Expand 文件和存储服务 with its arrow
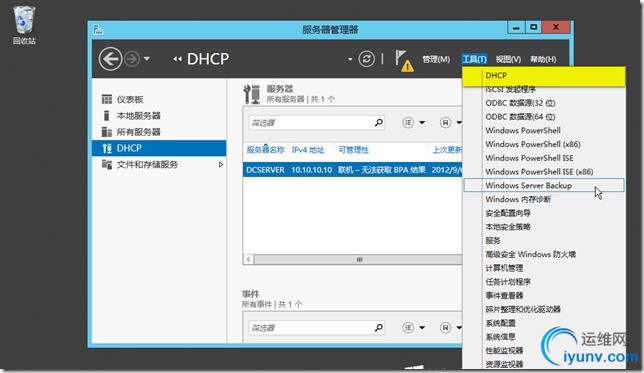 click(221, 165)
